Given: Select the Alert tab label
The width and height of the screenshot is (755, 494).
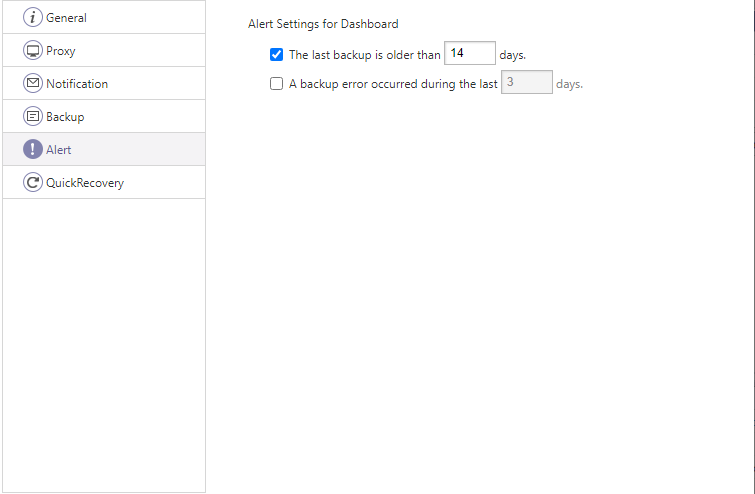Looking at the screenshot, I should coord(59,150).
